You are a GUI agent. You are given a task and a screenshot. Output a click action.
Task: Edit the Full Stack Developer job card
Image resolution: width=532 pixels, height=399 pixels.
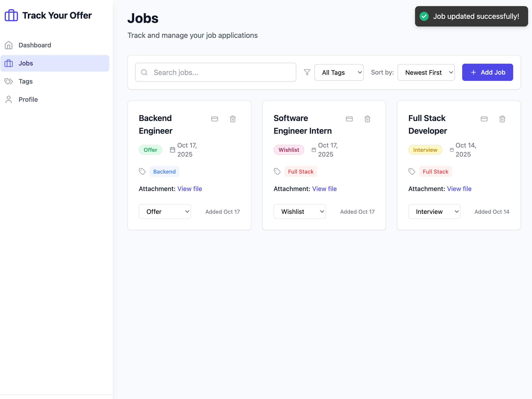tap(484, 119)
